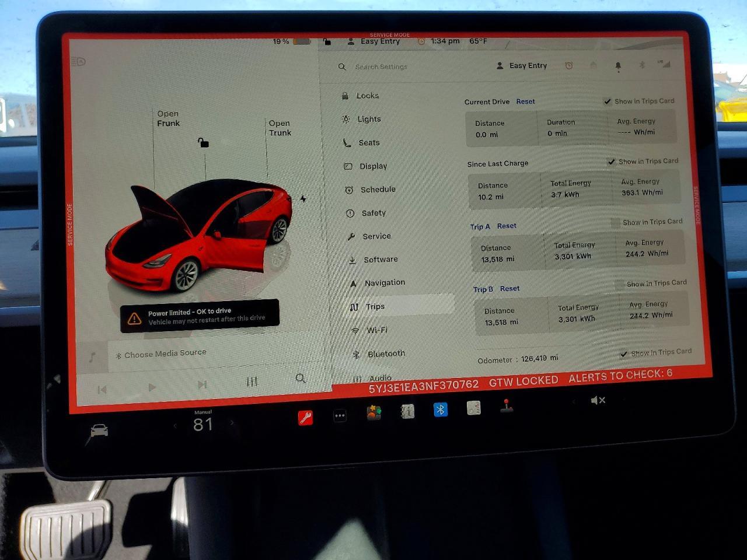This screenshot has width=747, height=560.
Task: Tap the unlock padlock icon above car
Action: 203,142
